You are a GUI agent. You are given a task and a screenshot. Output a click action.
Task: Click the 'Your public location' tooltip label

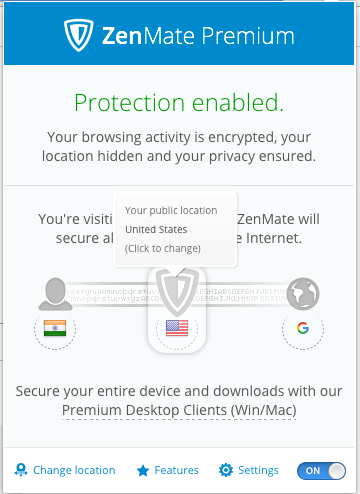(x=171, y=210)
